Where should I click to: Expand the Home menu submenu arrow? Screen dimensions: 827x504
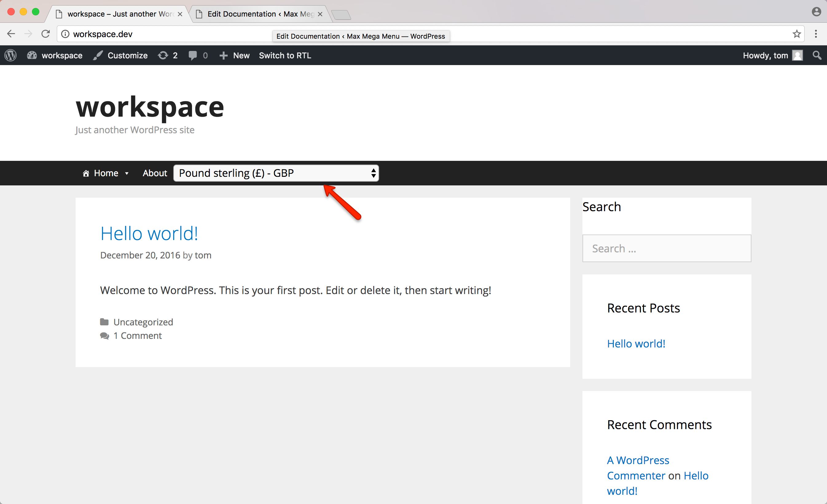point(127,173)
